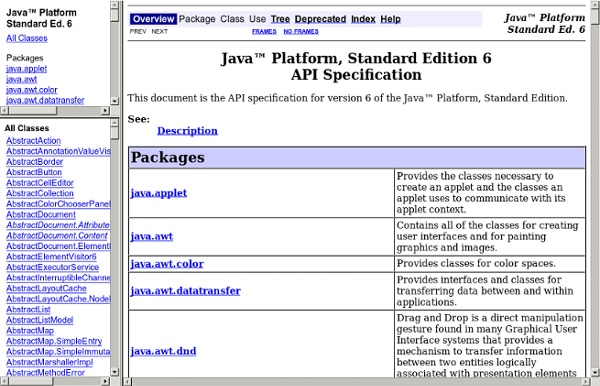Open the AbstractAnnotationValueVisitor class link

point(58,151)
